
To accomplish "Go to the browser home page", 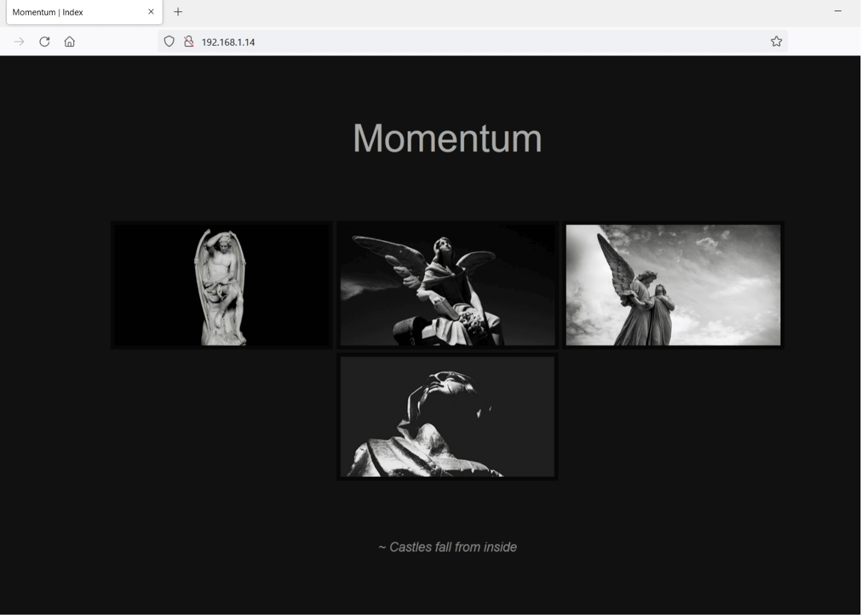I will 69,42.
